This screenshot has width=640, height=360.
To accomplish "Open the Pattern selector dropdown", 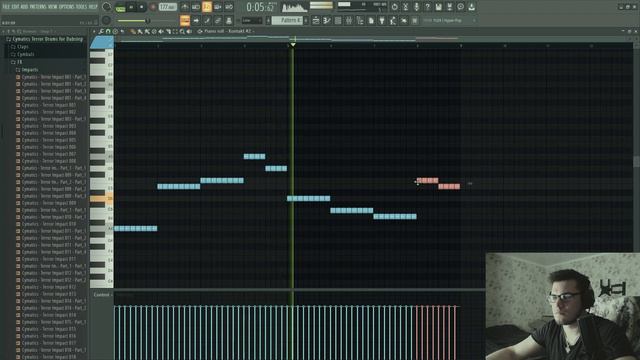I will (287, 20).
